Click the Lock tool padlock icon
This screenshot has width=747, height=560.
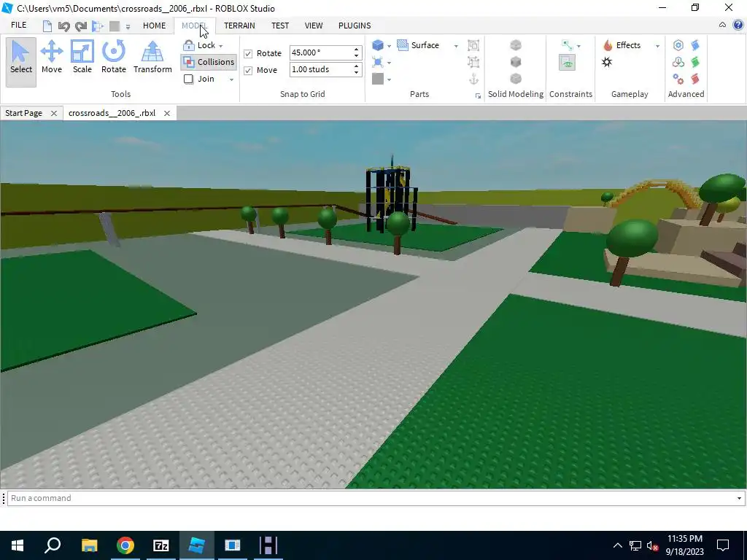click(x=189, y=45)
